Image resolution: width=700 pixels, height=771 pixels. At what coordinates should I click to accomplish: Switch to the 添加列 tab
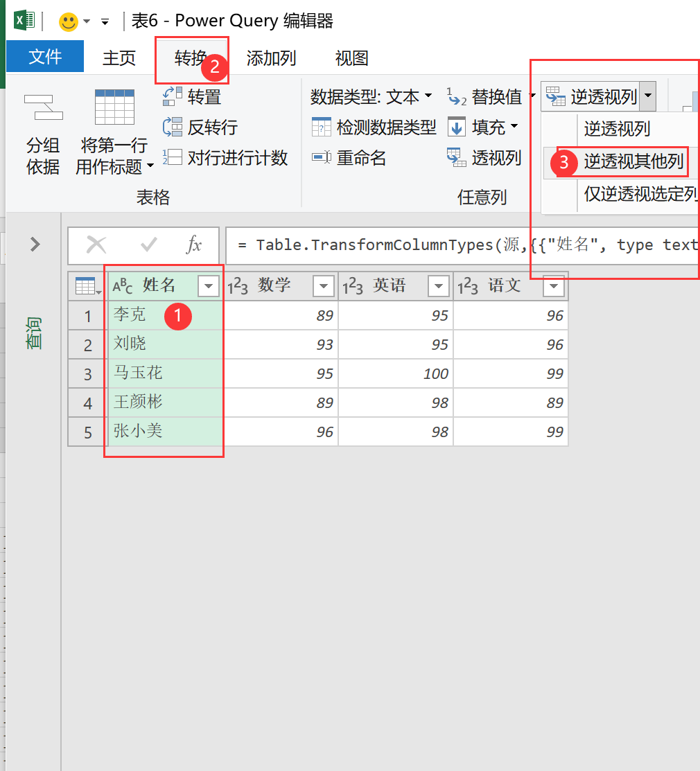click(x=271, y=58)
